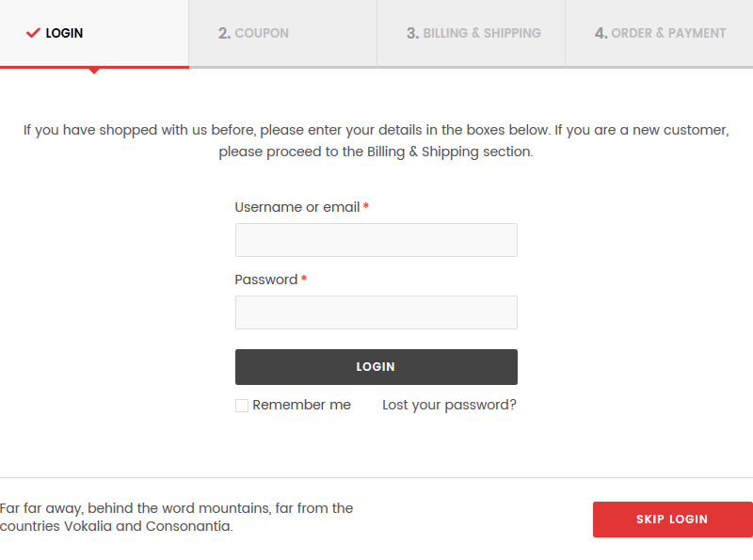Click the step number 4 on Order & Payment
Image resolution: width=753 pixels, height=560 pixels.
[601, 33]
